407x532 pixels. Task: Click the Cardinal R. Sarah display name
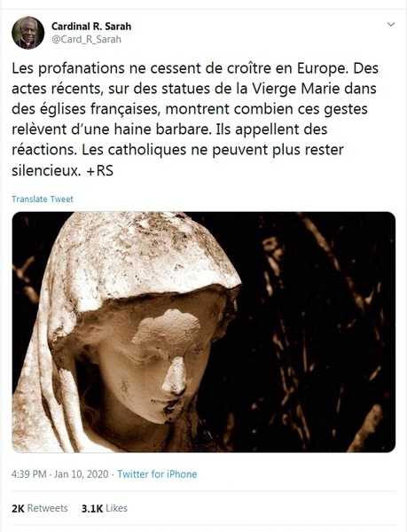91,26
